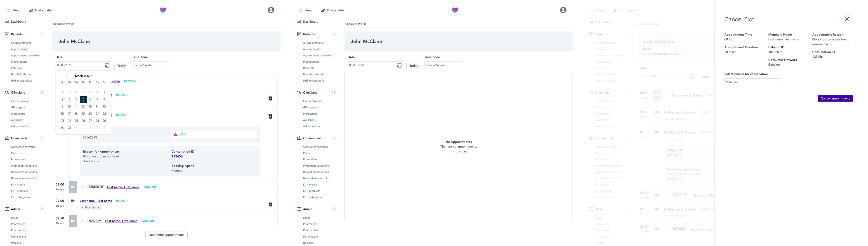Open hamburger Menu icon in left screen
This screenshot has width=868, height=246.
coord(9,10)
